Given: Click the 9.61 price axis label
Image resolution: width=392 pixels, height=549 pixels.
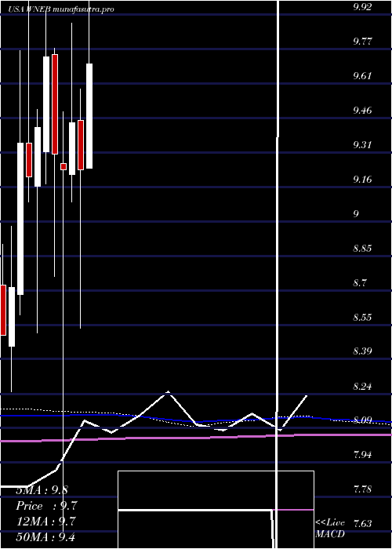Looking at the screenshot, I should pyautogui.click(x=362, y=76).
